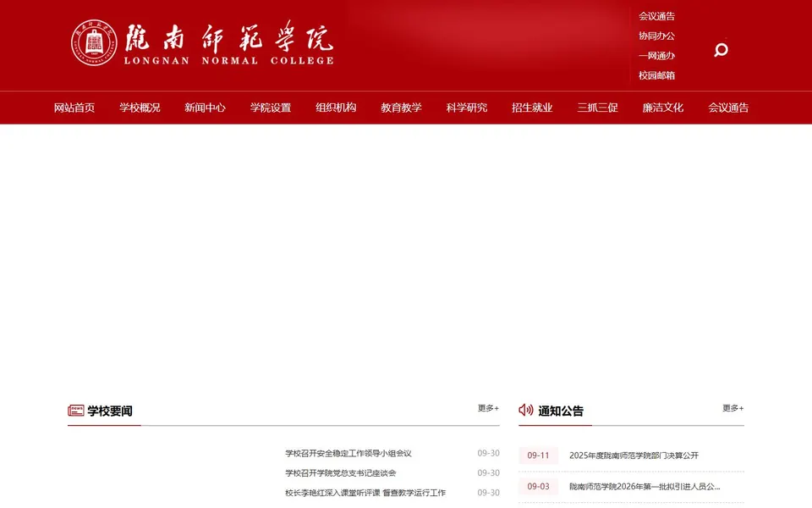
Task: Click the 通知公告 section heading
Action: point(561,411)
